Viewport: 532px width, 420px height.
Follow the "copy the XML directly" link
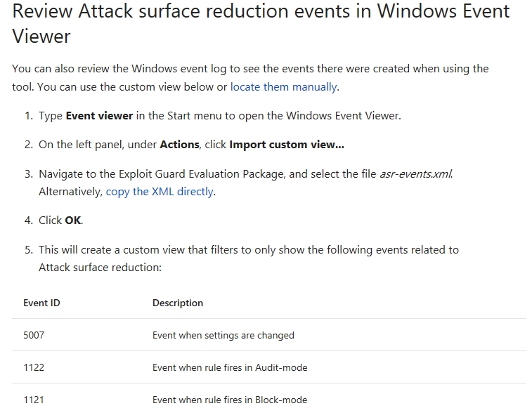[x=160, y=191]
